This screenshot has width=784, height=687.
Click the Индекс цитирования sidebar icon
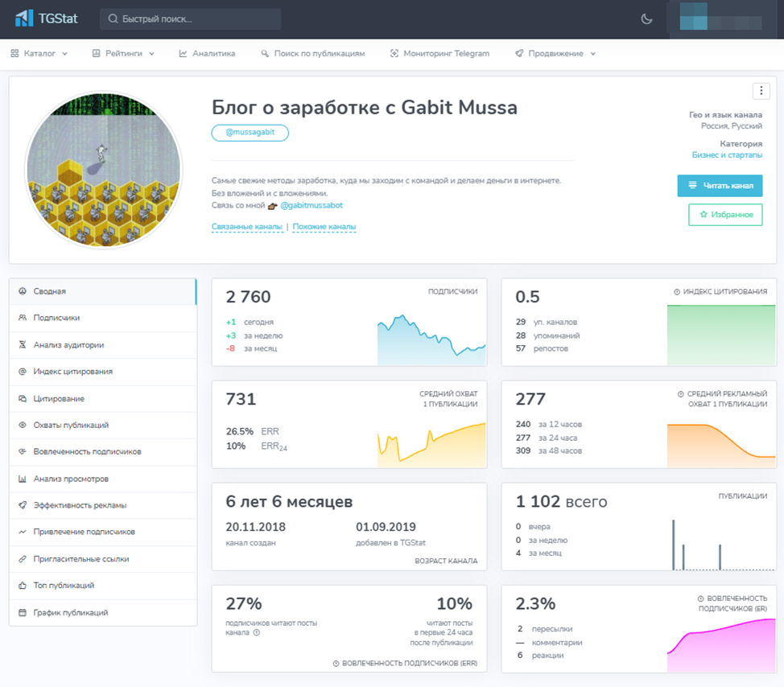[22, 371]
